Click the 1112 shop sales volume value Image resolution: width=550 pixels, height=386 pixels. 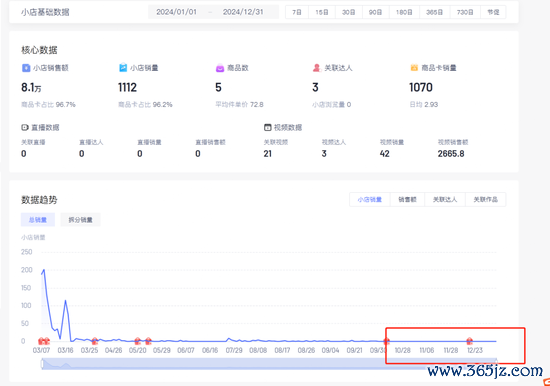[x=127, y=87]
